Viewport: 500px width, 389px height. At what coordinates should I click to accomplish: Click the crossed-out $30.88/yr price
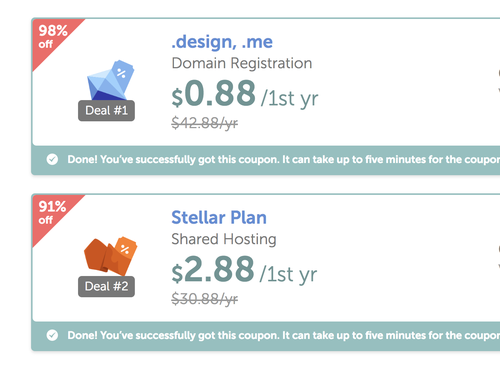coord(204,299)
